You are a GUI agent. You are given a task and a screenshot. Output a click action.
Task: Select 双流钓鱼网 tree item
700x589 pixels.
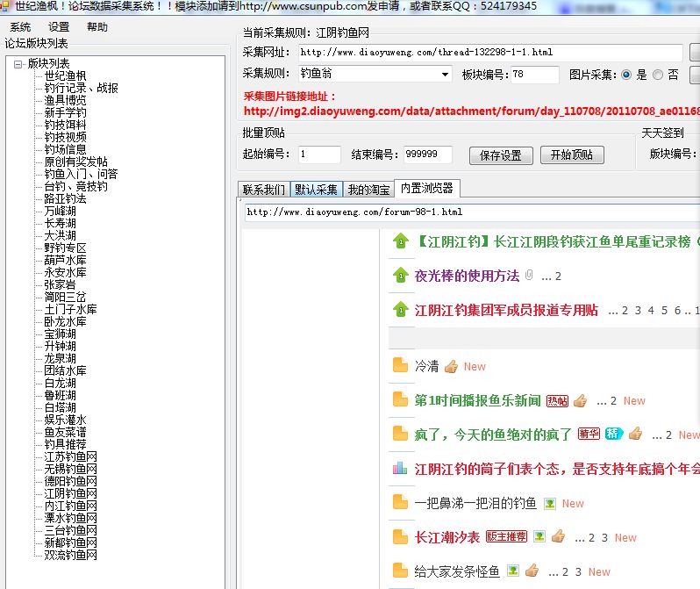coord(70,555)
